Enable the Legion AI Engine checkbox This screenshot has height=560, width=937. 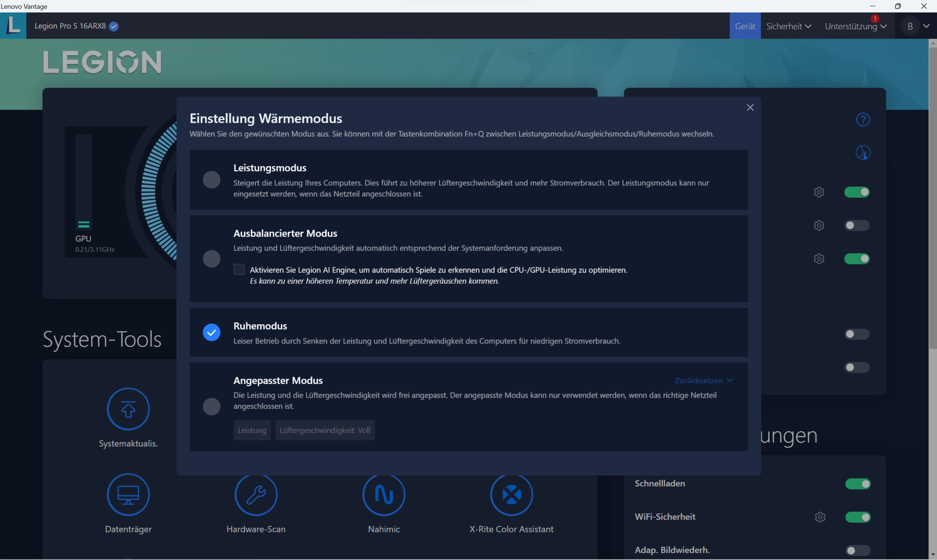(239, 270)
